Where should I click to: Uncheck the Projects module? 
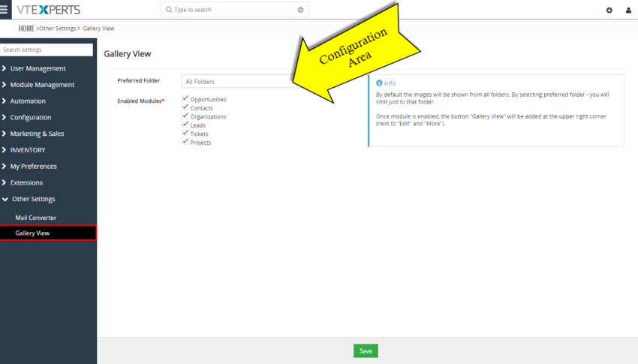185,141
